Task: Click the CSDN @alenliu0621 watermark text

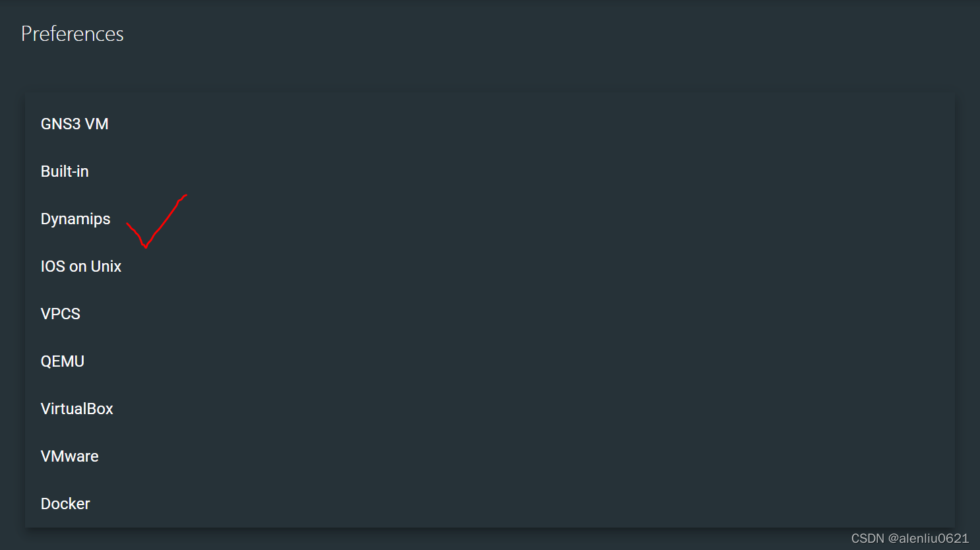Action: (909, 538)
